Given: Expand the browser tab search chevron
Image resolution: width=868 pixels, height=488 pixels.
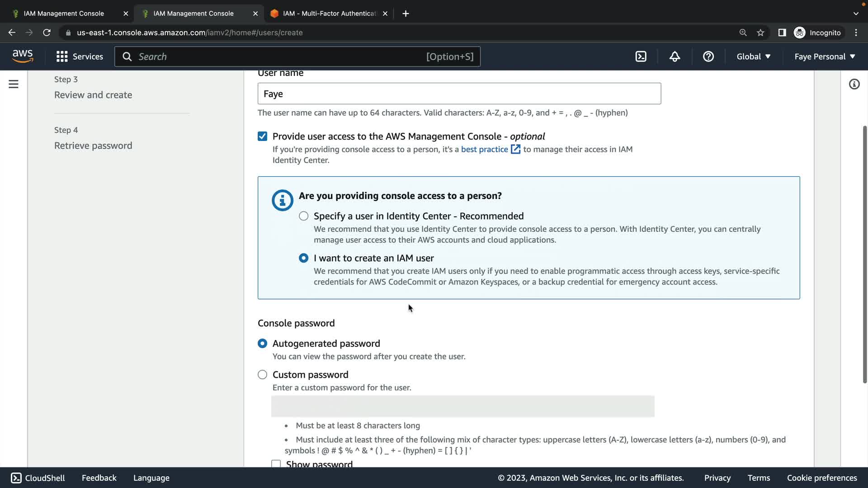Looking at the screenshot, I should tap(855, 14).
